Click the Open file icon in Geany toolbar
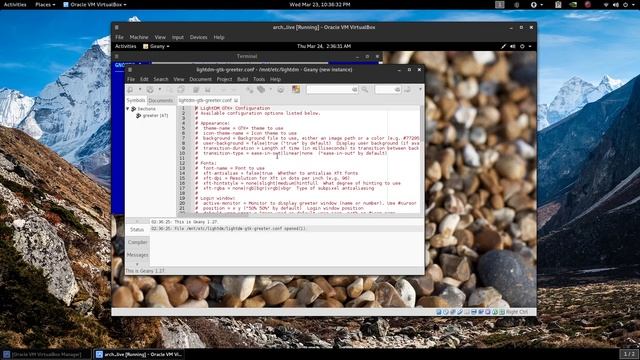Viewport: 640px width, 360px height. (x=150, y=89)
